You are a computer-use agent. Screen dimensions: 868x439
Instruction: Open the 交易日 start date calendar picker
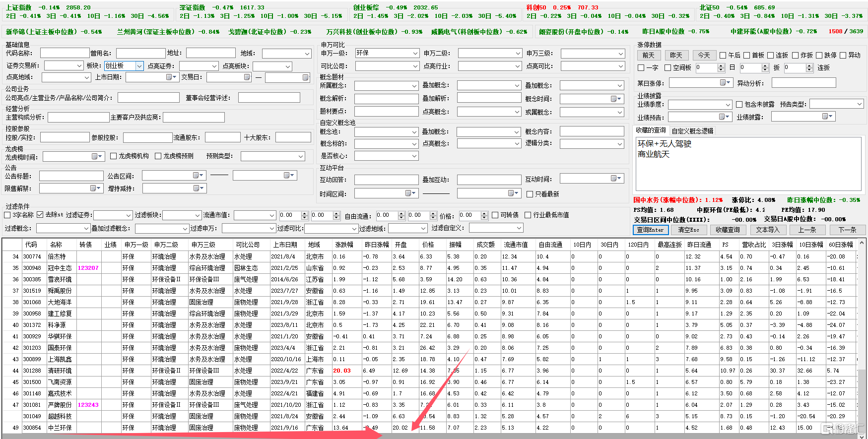click(247, 77)
